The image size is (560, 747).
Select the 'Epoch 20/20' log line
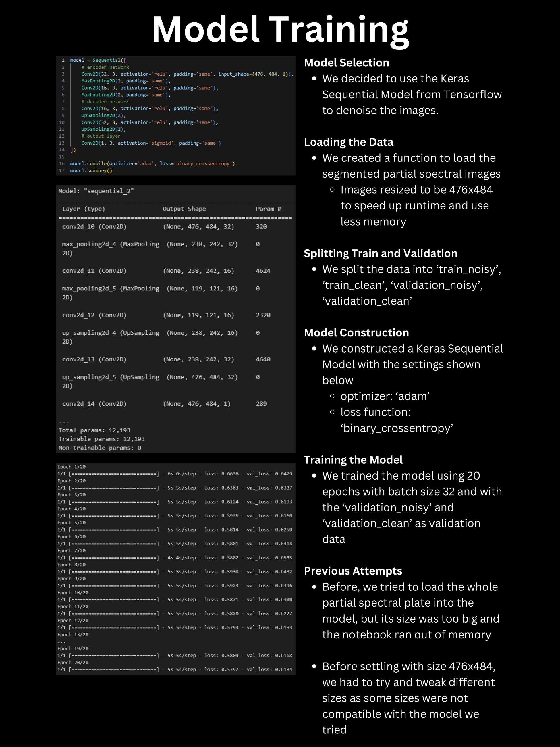coord(73,662)
